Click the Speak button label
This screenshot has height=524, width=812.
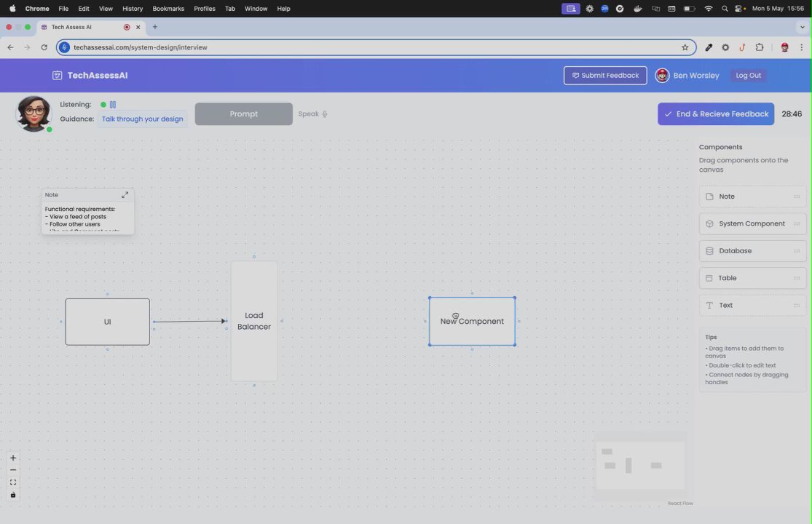308,114
